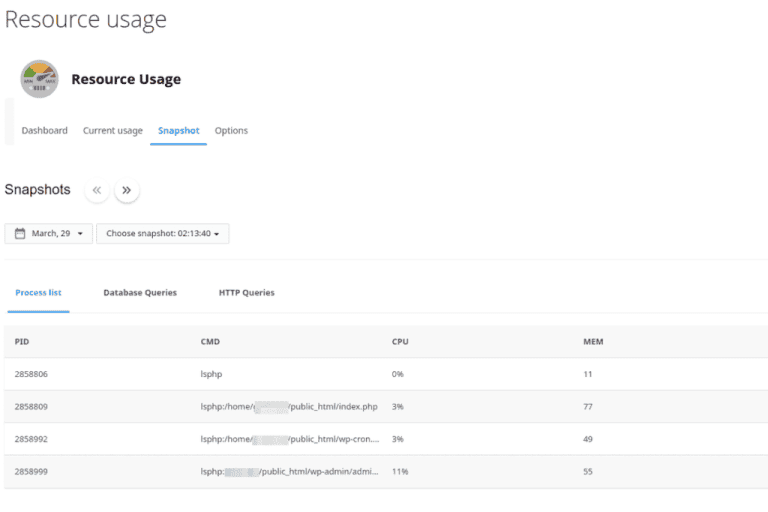Switch to the Dashboard tab
Image resolution: width=768 pixels, height=512 pixels.
point(44,131)
